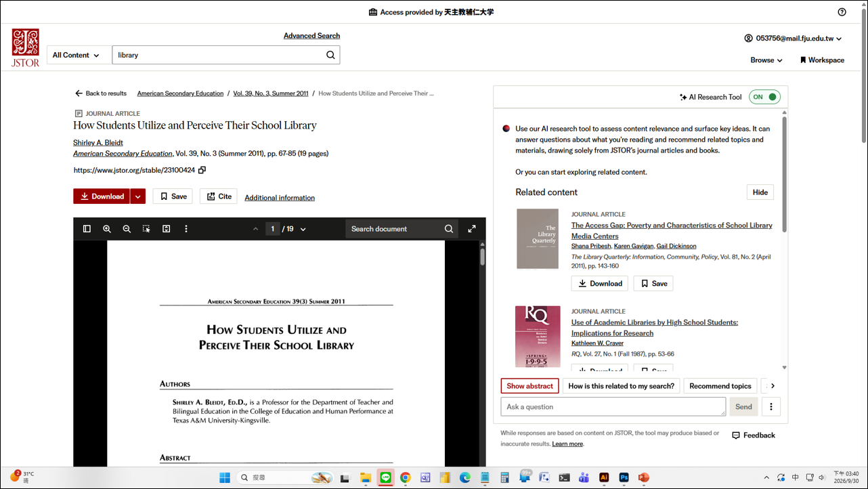Click Recommend topics prompt button
This screenshot has width=868, height=489.
coord(720,386)
